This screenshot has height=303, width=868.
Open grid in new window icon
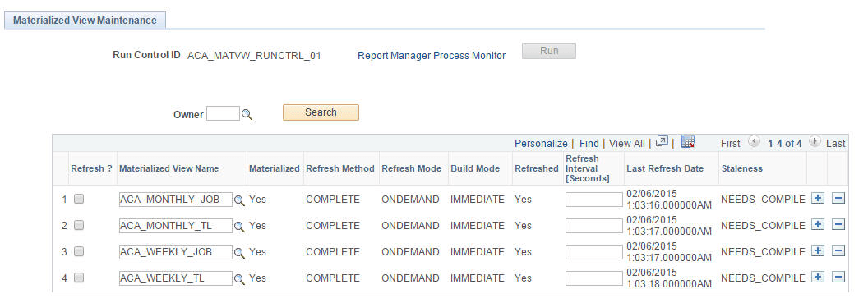[662, 141]
